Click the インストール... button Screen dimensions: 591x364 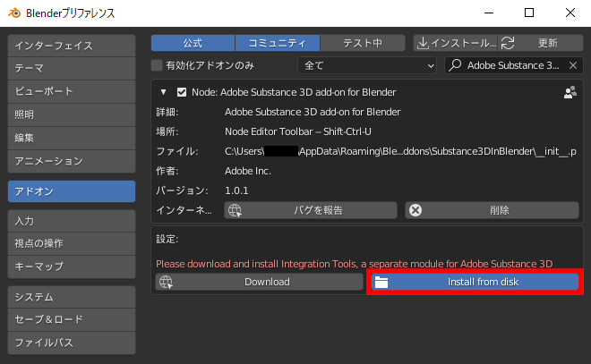tap(455, 43)
